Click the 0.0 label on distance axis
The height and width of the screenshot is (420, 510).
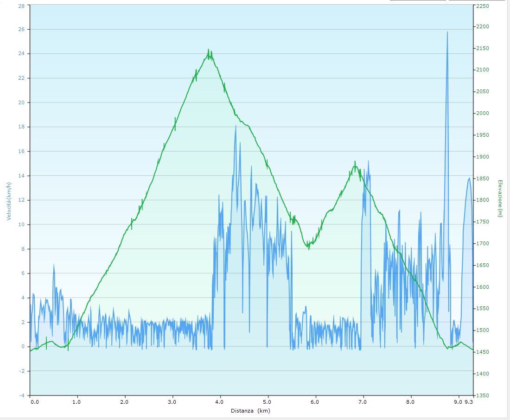tap(35, 402)
